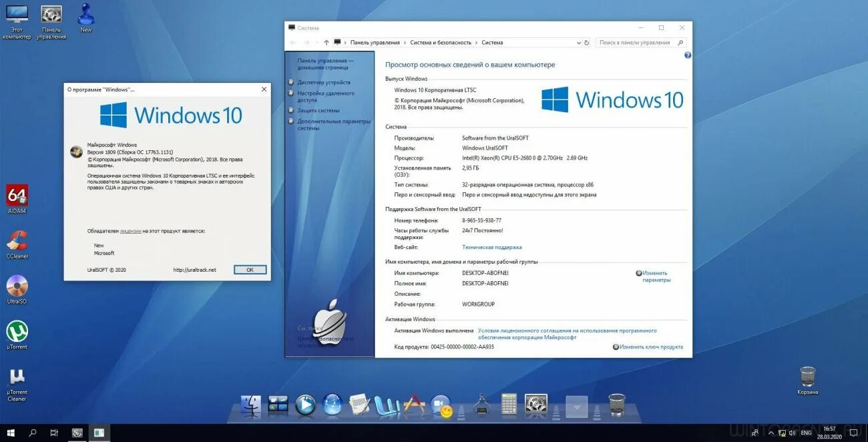The image size is (868, 442).
Task: Click OK in the О программе Windows dialog
Action: pos(250,270)
